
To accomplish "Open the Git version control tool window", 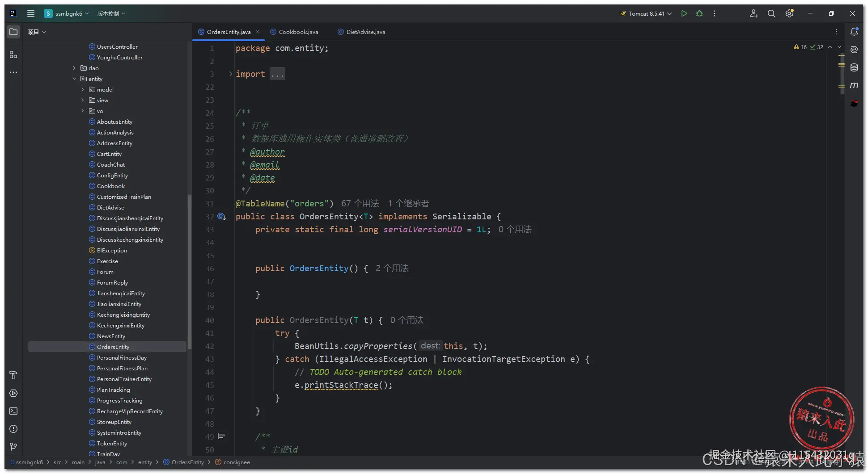I will point(13,447).
